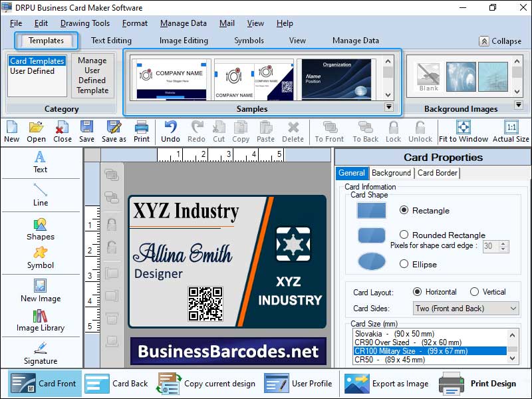
Task: Open a file with the Open icon
Action: tap(36, 131)
